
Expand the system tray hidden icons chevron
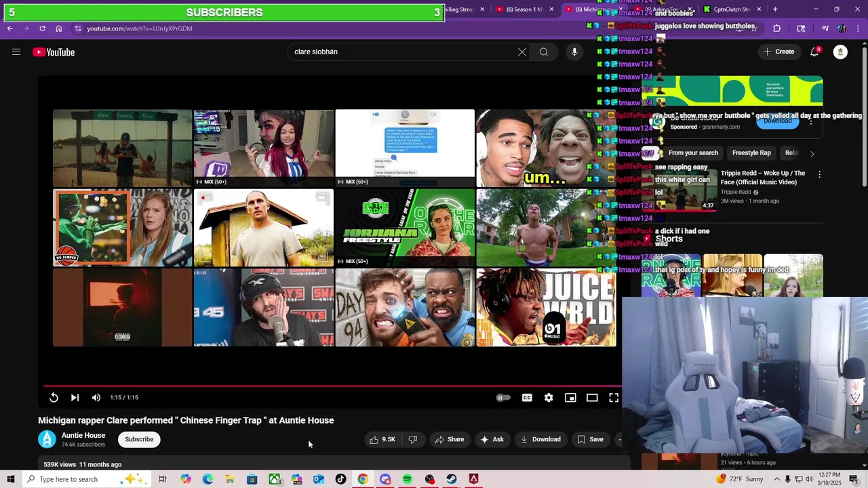[777, 479]
